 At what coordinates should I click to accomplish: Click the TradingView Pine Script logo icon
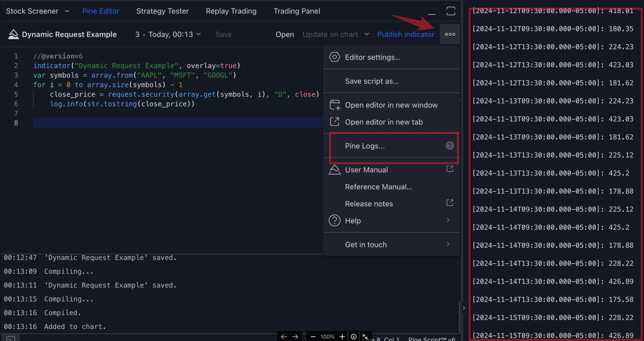[x=13, y=34]
